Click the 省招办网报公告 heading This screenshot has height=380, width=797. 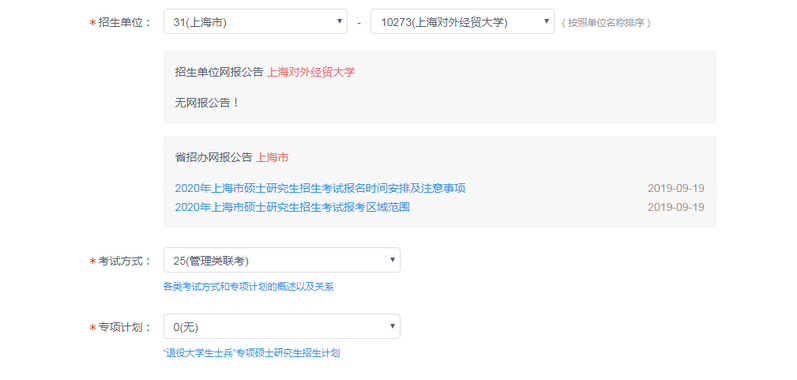(213, 157)
